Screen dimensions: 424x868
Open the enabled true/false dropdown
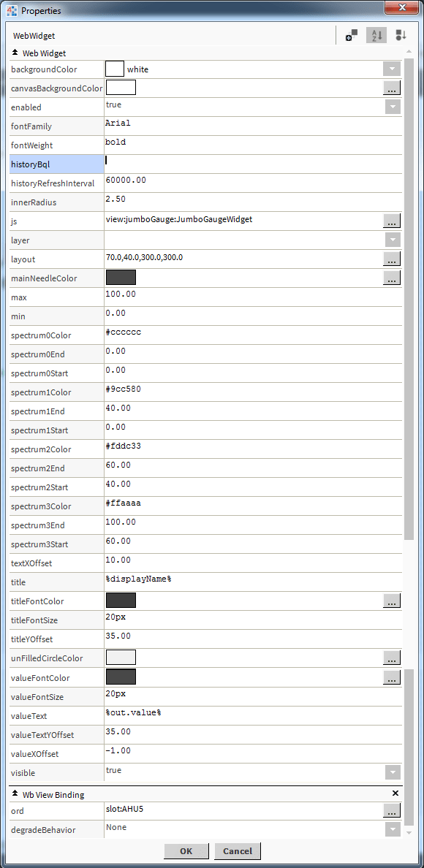[393, 107]
